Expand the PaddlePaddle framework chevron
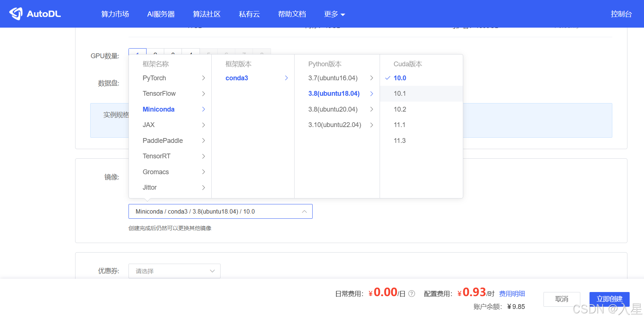Screen dimensions: 644x320 (204, 141)
